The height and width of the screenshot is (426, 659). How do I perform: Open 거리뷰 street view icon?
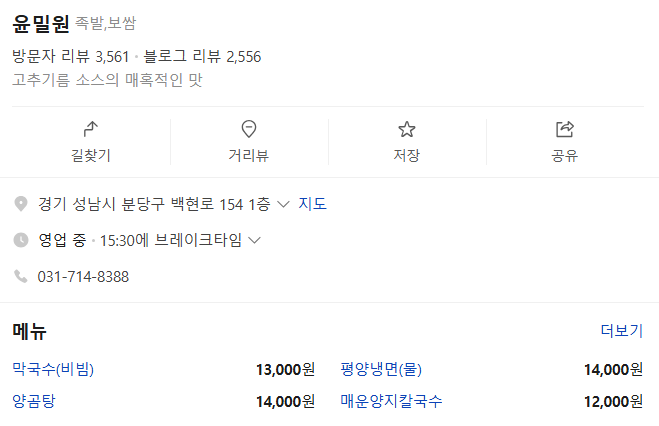(x=249, y=129)
